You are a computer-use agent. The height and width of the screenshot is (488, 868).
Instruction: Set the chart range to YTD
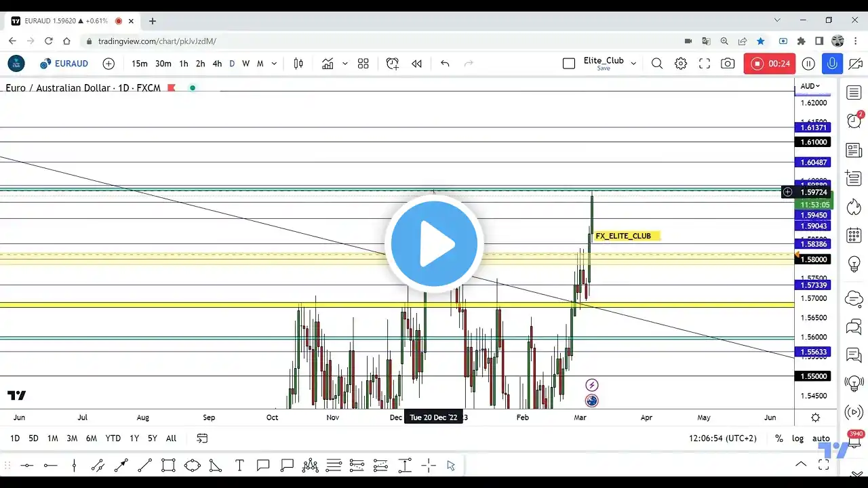click(x=113, y=439)
